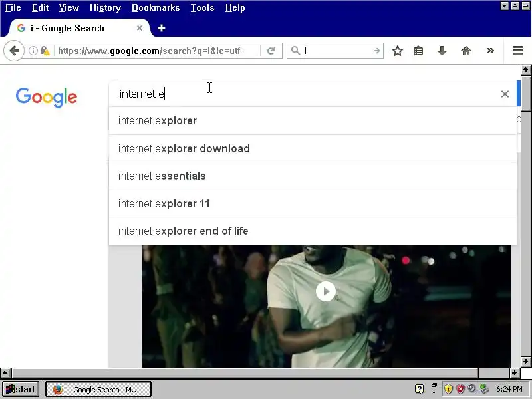Play the video thumbnail
Screen dimensions: 532x399
point(326,291)
